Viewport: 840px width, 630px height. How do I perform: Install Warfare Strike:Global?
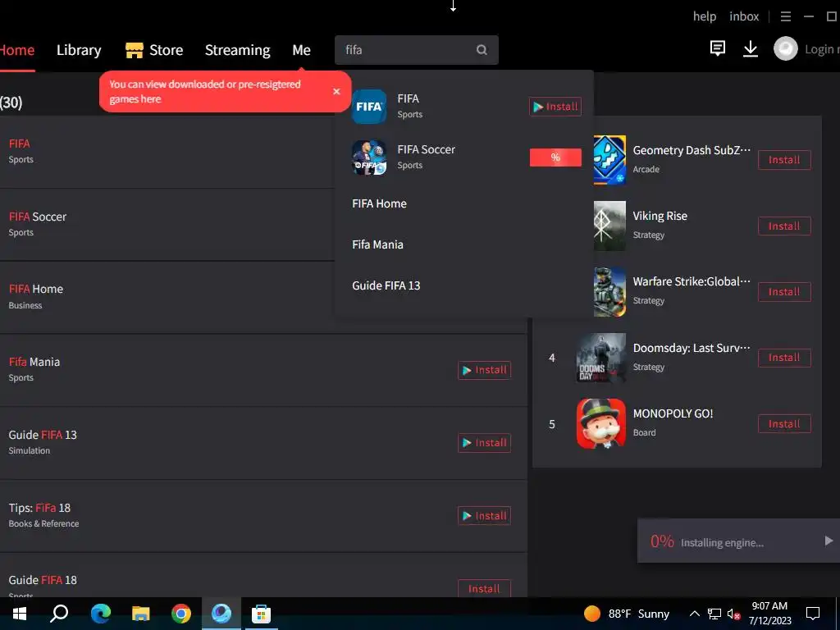[784, 292]
